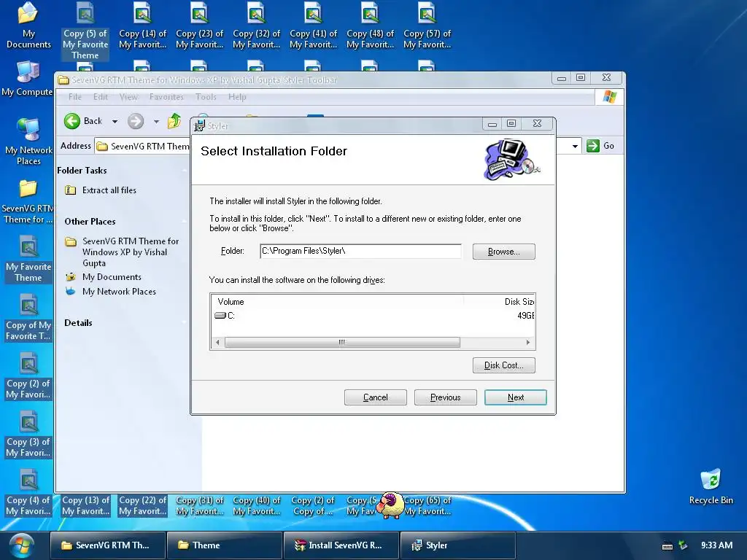747x560 pixels.
Task: Click the Volume column header
Action: click(337, 301)
